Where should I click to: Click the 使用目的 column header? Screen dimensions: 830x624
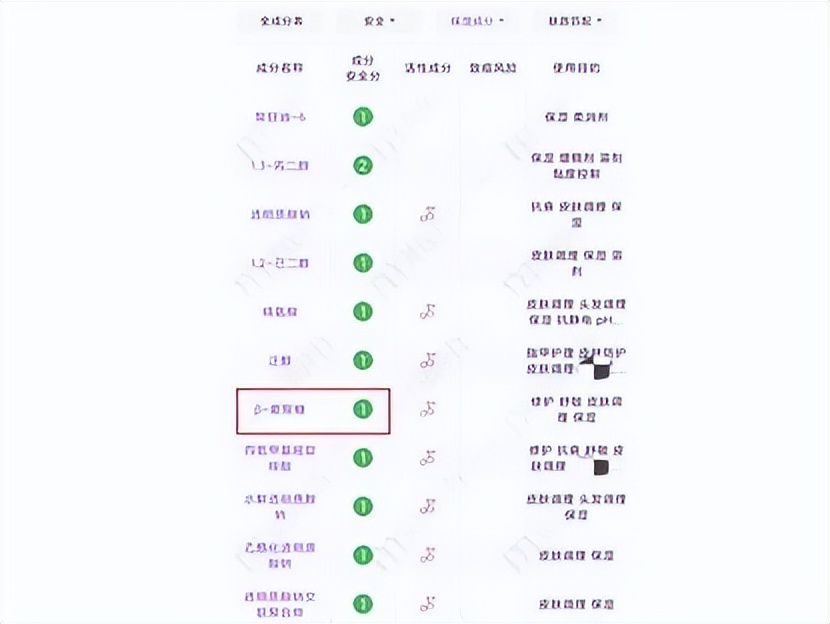click(576, 69)
